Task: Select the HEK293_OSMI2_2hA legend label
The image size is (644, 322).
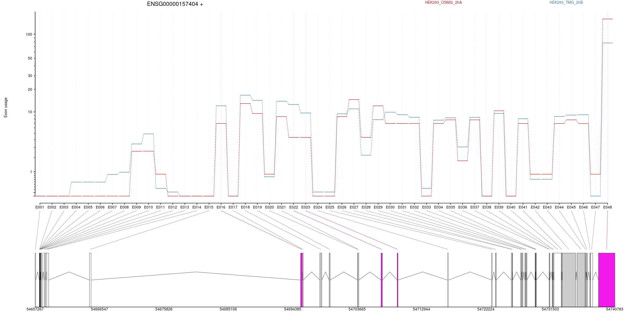Action: click(443, 3)
